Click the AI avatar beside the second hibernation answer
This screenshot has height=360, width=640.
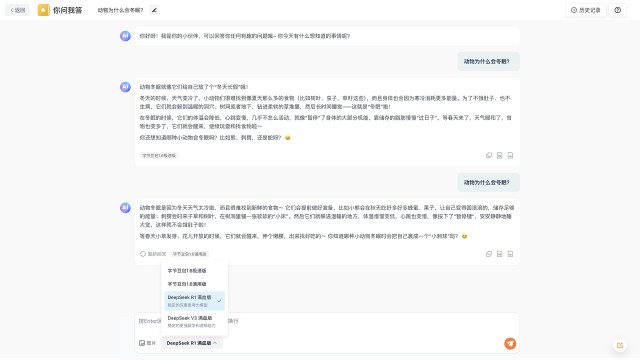tap(125, 208)
